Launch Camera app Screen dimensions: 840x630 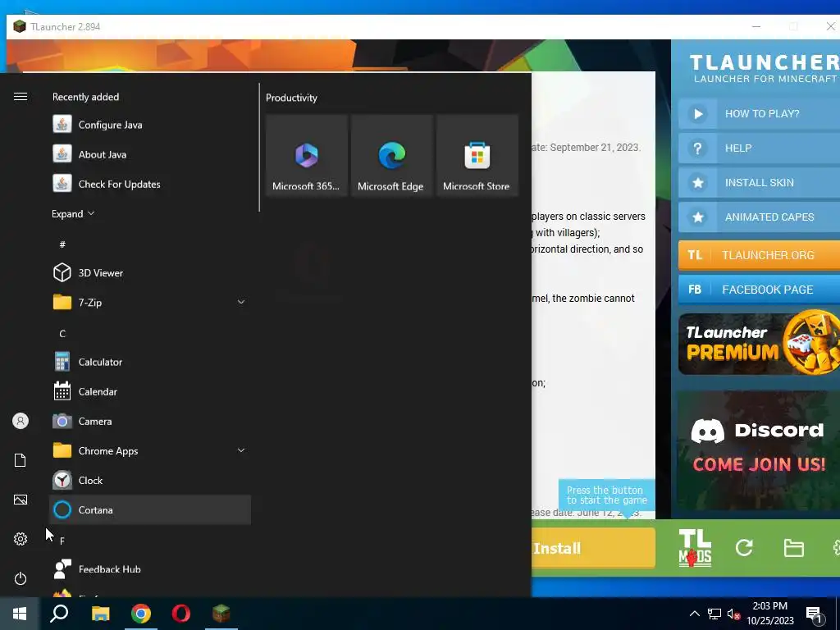[150, 421]
